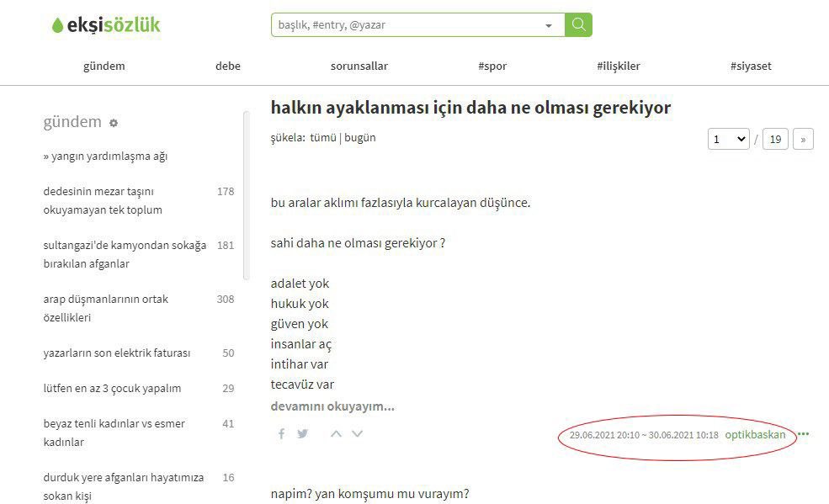Click the topic title halkın ayaklanması için
The height and width of the screenshot is (504, 829).
point(470,107)
